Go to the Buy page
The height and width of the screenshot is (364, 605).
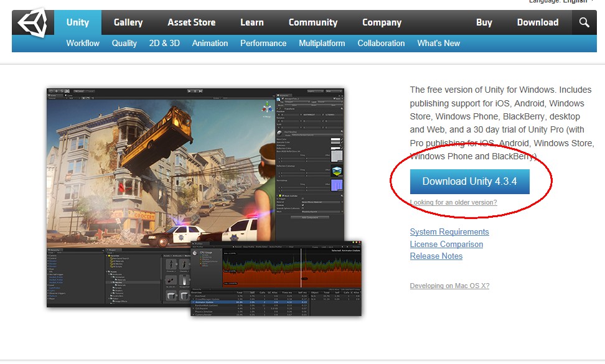[484, 22]
